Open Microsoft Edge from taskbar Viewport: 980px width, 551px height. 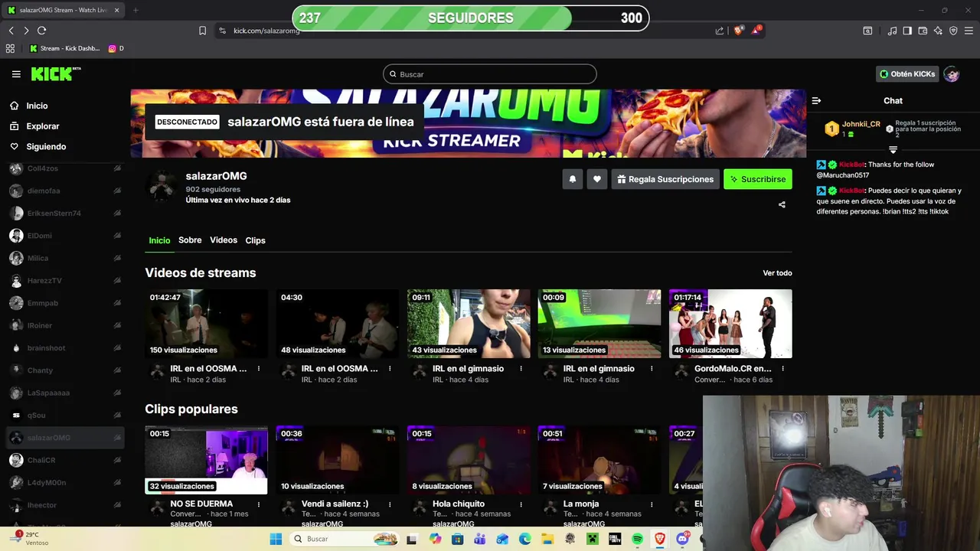pos(524,539)
